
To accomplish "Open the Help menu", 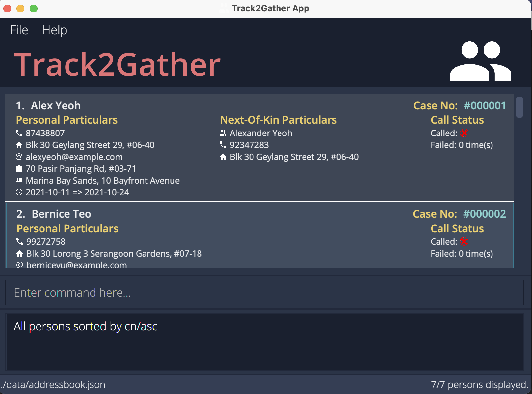I will pyautogui.click(x=54, y=30).
